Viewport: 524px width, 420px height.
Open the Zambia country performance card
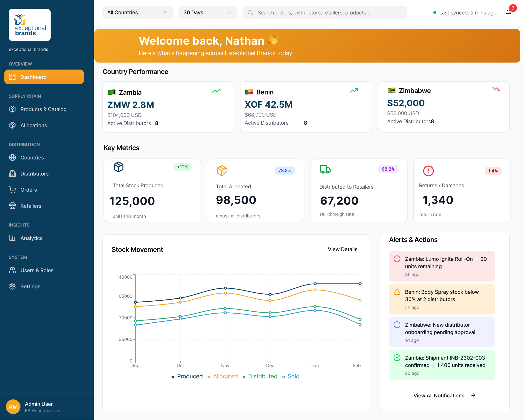click(168, 107)
